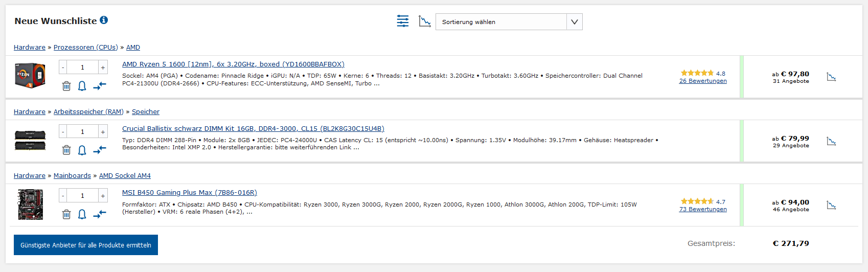Click Günstigste Anbieter für alle Produkte ermitteln
Screen dimensions: 868x272
pyautogui.click(x=86, y=245)
